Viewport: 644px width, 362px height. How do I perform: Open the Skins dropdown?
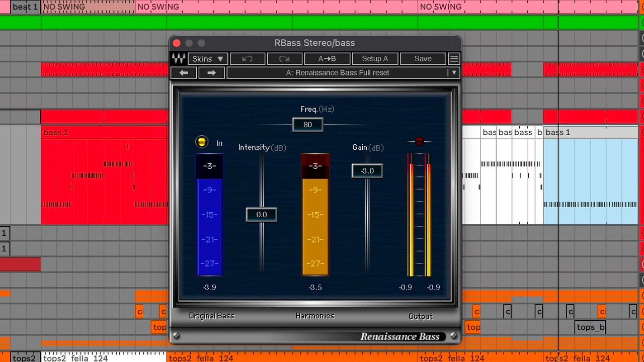point(208,59)
